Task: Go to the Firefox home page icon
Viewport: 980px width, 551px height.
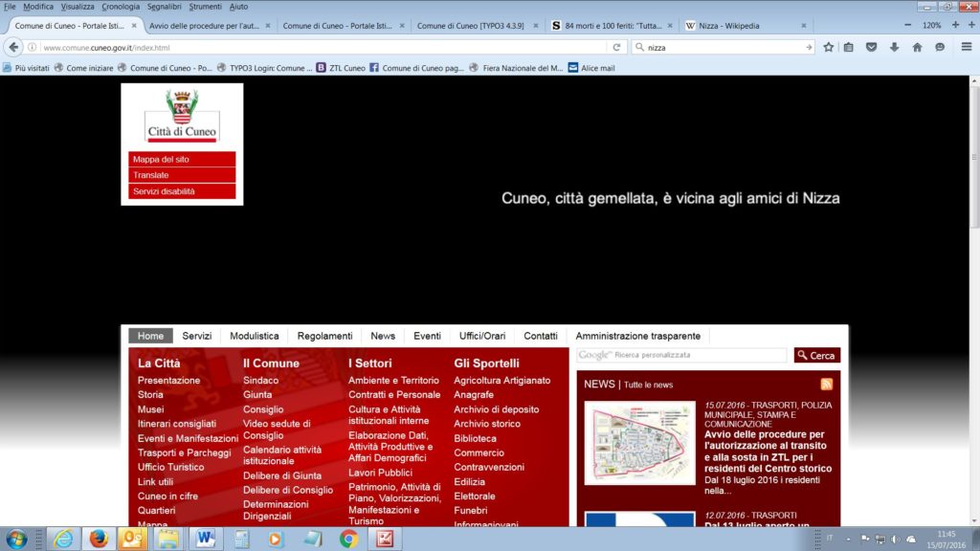Action: [917, 48]
